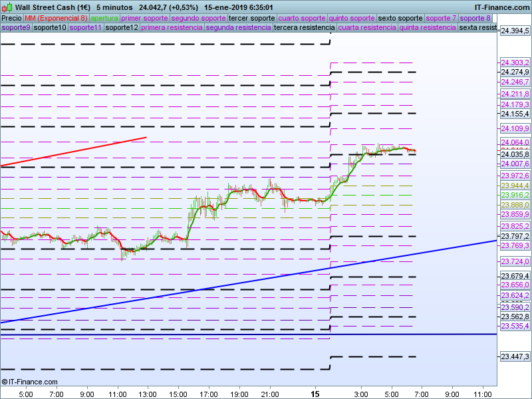
Task: Select the tercer soporte legend label
Action: coord(252,19)
